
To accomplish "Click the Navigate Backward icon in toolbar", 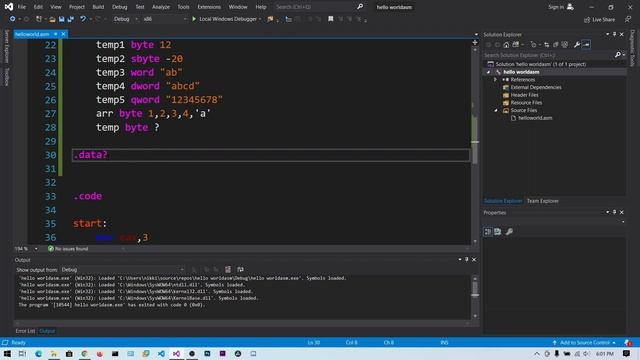I will [13, 19].
